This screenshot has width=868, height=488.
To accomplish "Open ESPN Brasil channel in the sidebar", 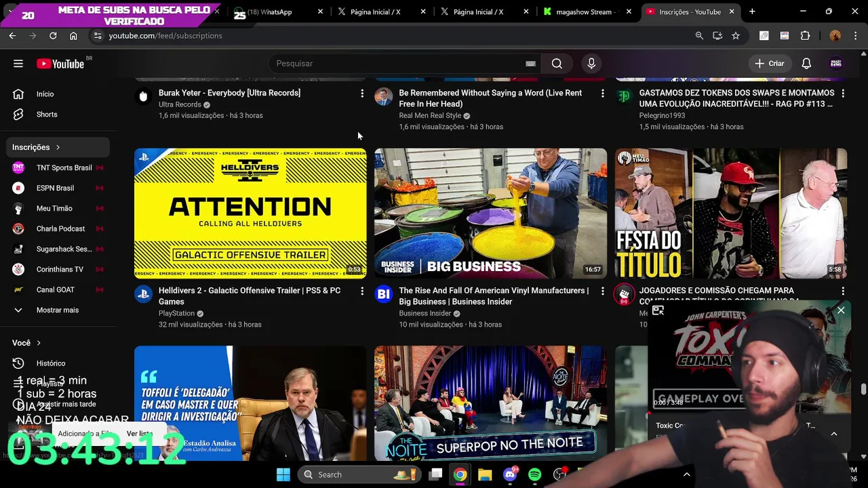I will (59, 188).
